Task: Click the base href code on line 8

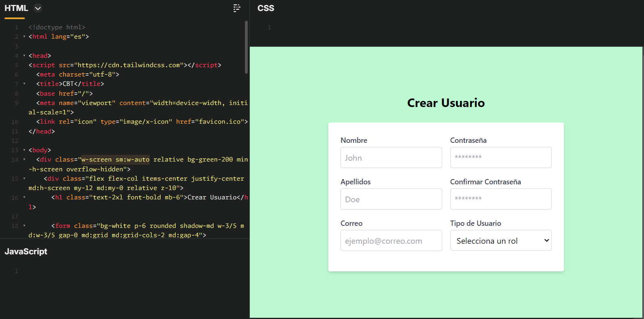Action: pos(64,94)
